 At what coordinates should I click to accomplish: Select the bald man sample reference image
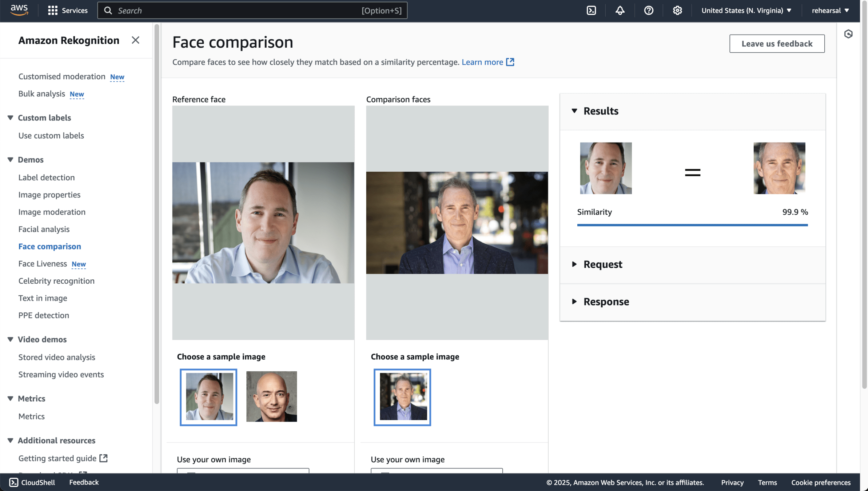pos(271,396)
